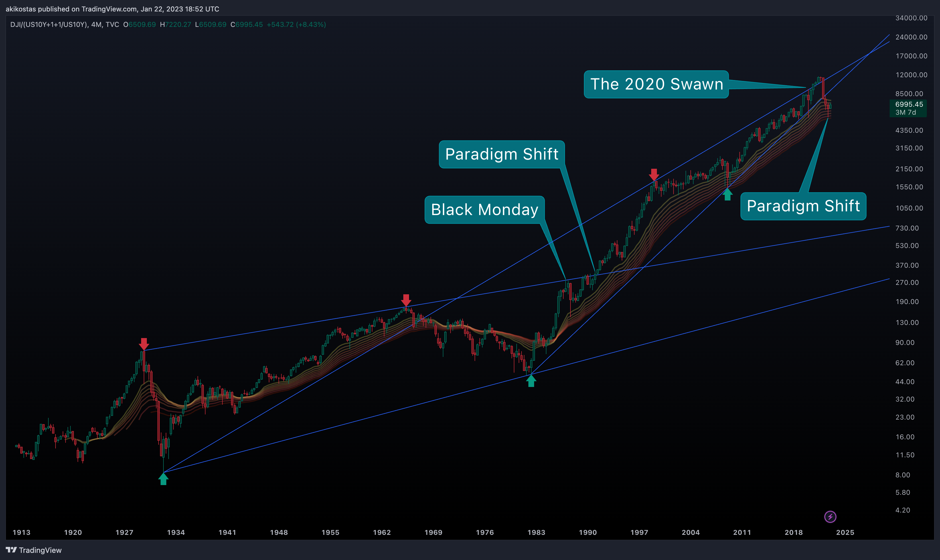940x560 pixels.
Task: Click the 1983 time axis label
Action: [x=536, y=533]
